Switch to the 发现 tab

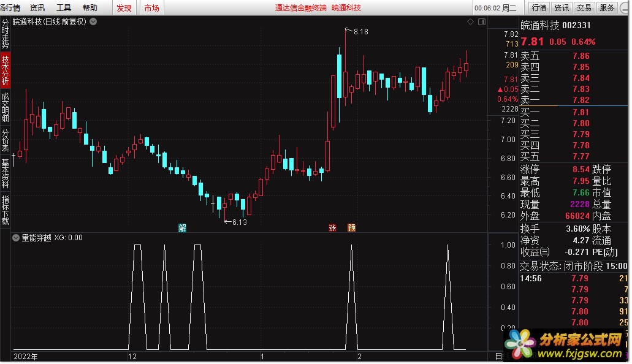click(124, 8)
